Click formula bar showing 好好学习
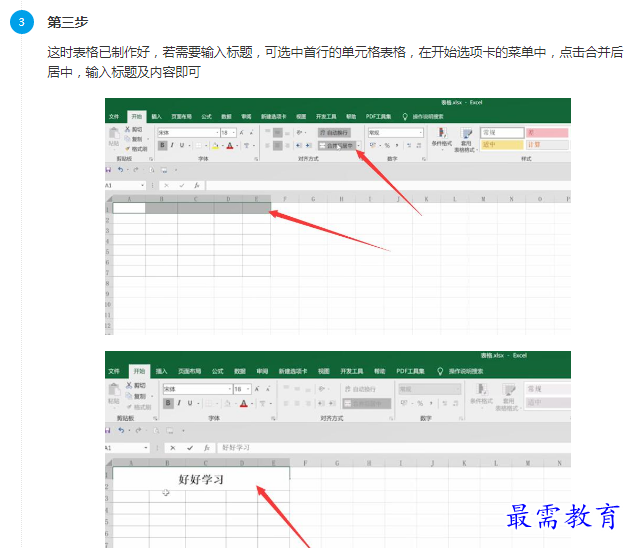This screenshot has width=628, height=548. point(394,447)
